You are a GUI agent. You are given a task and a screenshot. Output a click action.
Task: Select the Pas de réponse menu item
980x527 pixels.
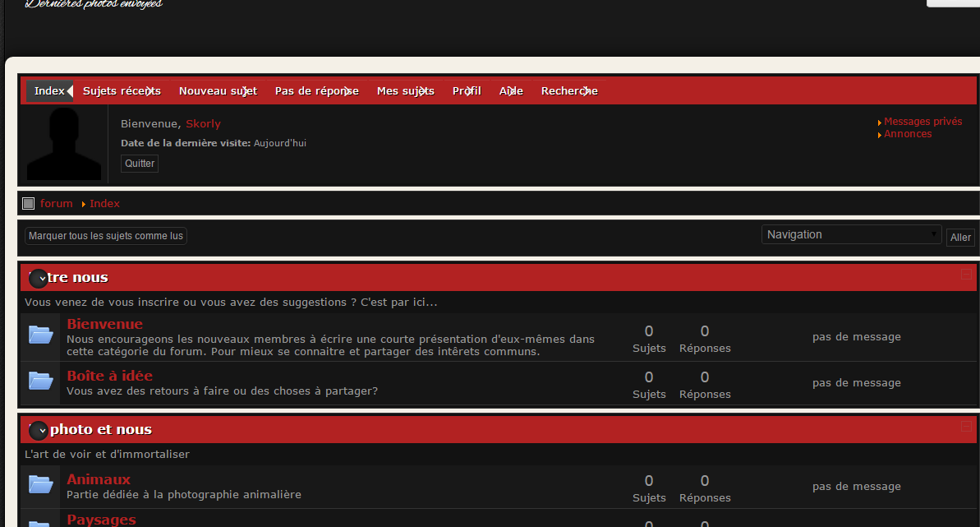click(316, 91)
